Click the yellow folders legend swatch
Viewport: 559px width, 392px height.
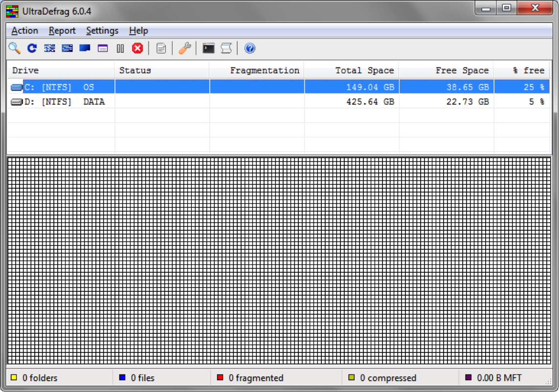14,377
